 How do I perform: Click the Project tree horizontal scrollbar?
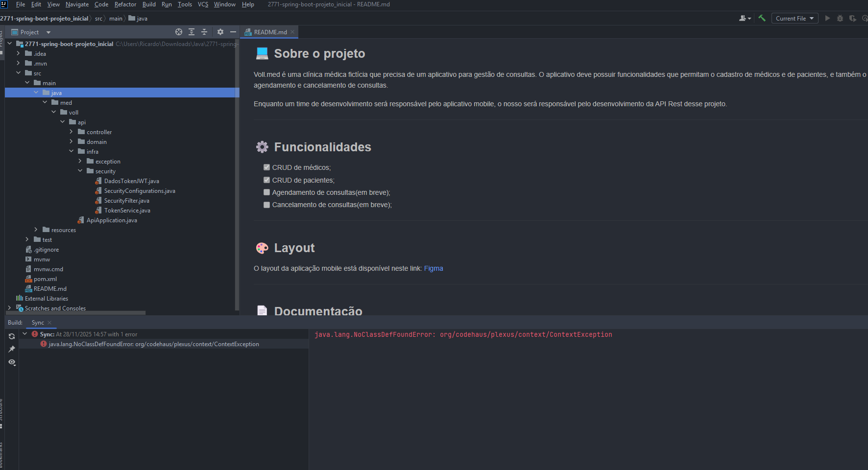click(75, 312)
